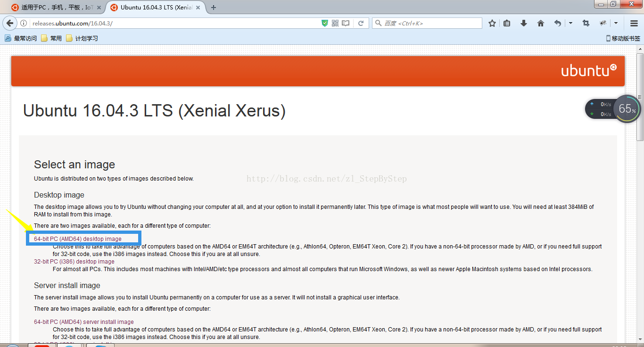Start screenshot crop tool icon
644x347 pixels.
586,23
